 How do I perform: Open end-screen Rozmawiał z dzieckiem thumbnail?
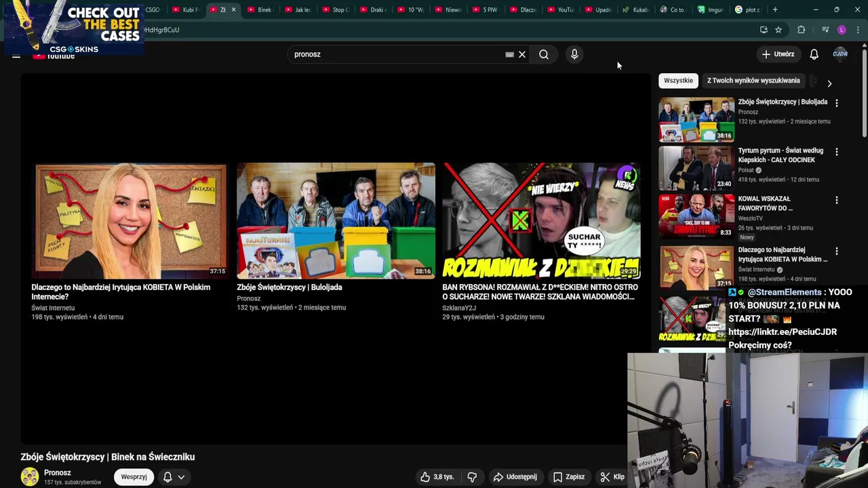click(x=541, y=220)
